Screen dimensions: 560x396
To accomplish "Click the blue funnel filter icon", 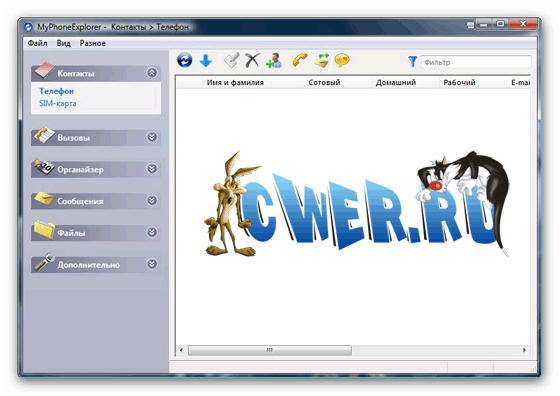I will click(412, 61).
